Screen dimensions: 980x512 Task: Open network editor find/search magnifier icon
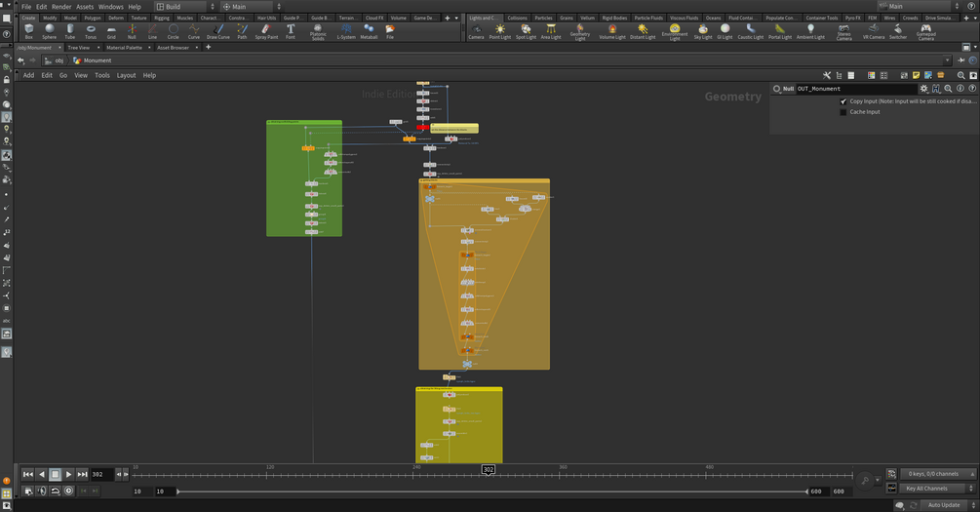(961, 75)
